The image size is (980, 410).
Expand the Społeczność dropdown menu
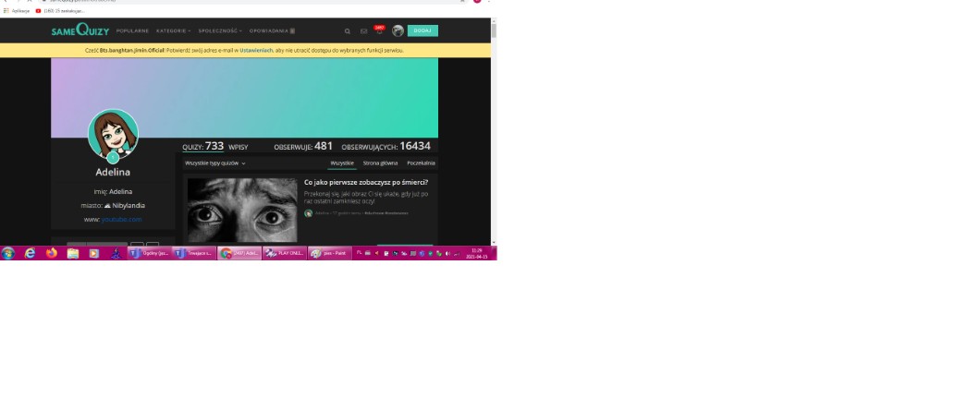coord(220,31)
